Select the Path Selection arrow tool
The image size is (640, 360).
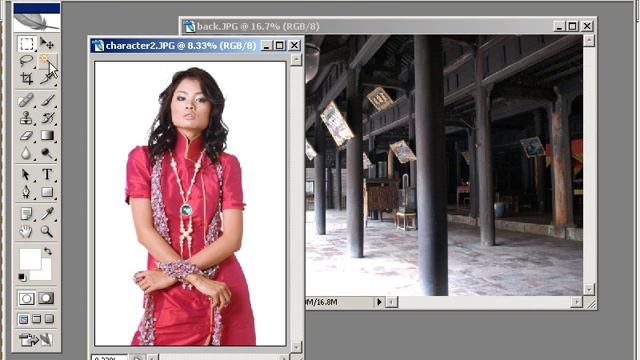point(26,175)
